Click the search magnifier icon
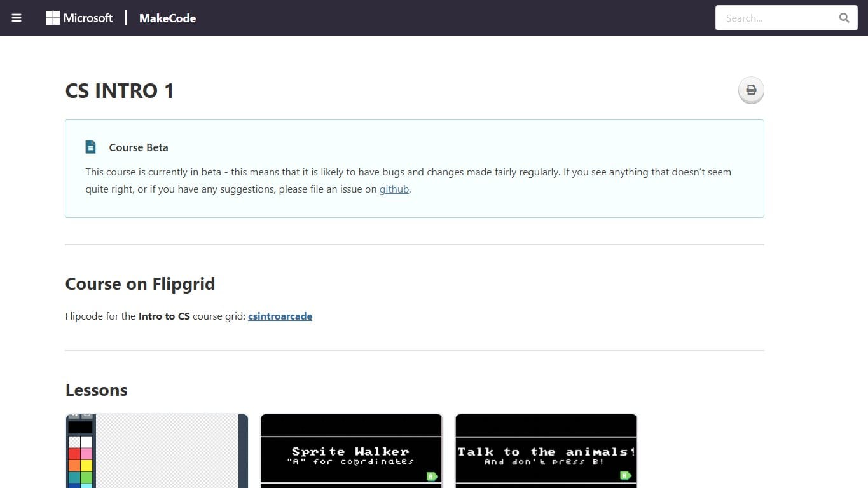This screenshot has width=868, height=488. click(844, 18)
